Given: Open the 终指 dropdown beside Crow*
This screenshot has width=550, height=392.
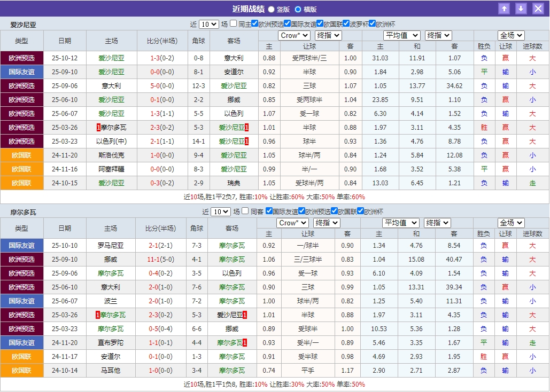Looking at the screenshot, I should coord(328,35).
